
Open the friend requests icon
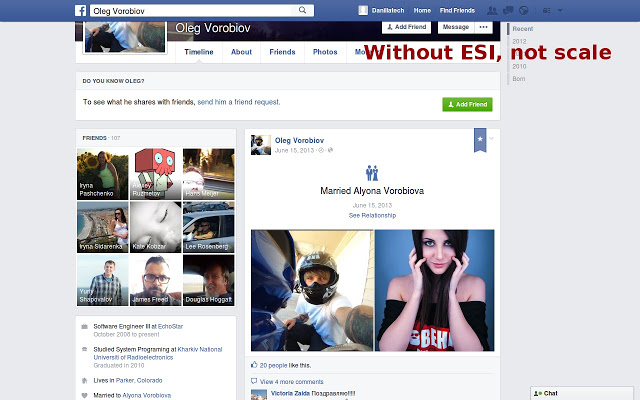(x=492, y=11)
